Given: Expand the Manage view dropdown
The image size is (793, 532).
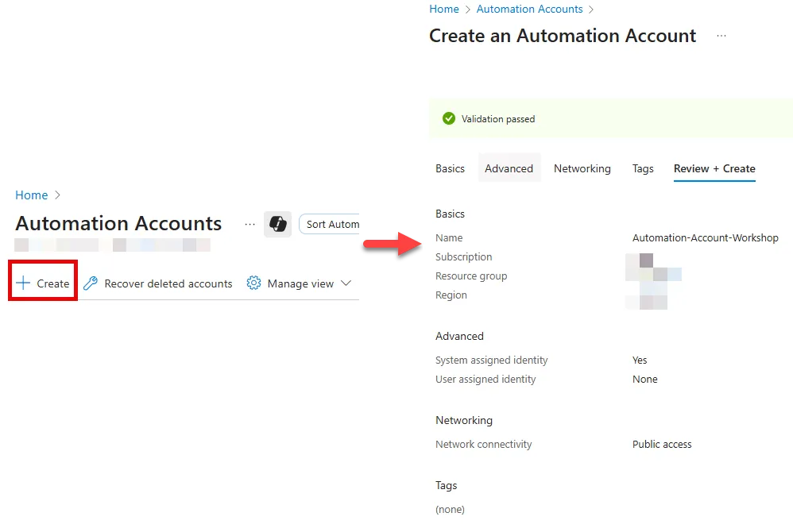Looking at the screenshot, I should point(346,283).
